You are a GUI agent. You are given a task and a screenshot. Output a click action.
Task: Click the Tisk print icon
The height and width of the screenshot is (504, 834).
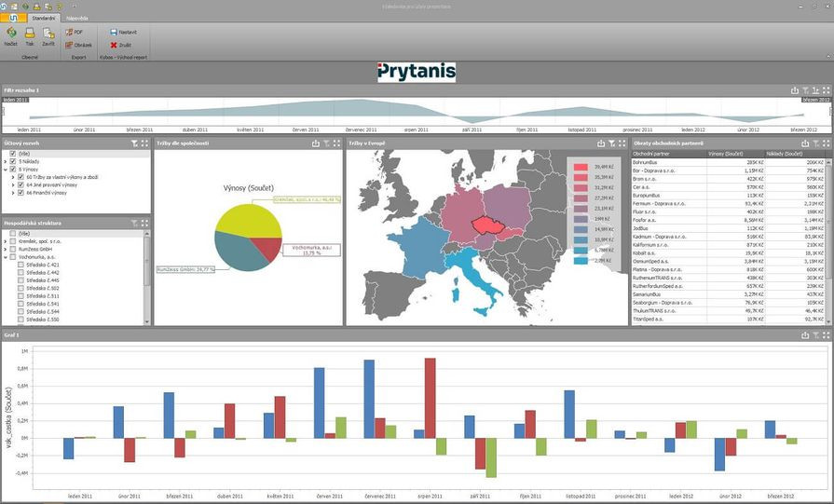point(30,34)
